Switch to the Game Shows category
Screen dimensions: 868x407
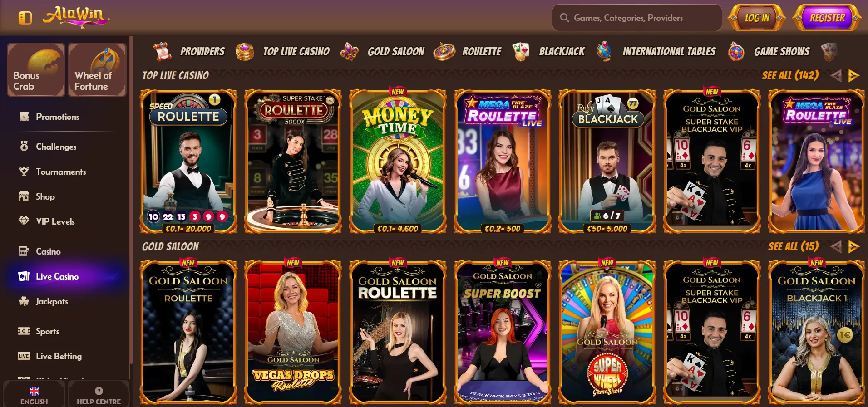tap(769, 51)
